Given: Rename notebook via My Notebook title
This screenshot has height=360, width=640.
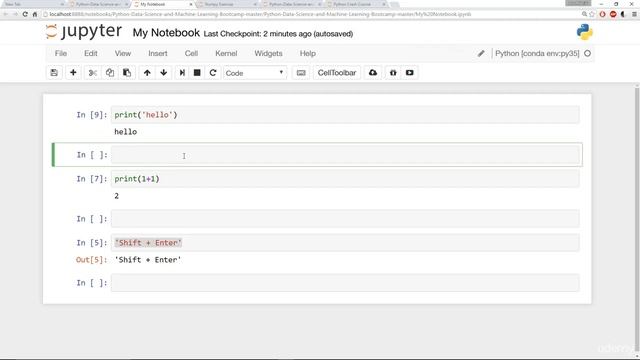Looking at the screenshot, I should pyautogui.click(x=166, y=33).
